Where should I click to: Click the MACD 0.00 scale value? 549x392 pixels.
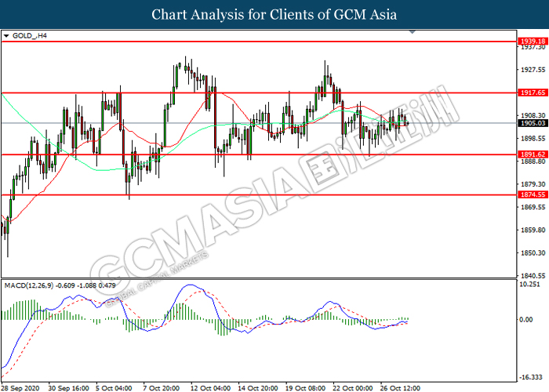[x=526, y=319]
